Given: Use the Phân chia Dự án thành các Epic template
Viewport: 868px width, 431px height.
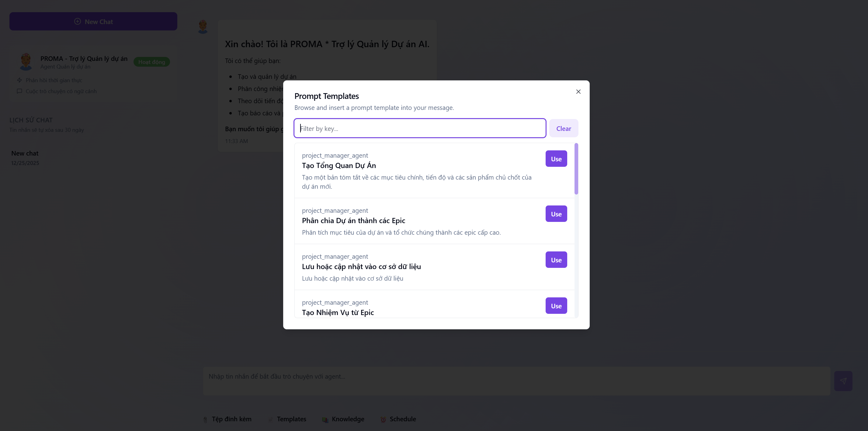Looking at the screenshot, I should [556, 214].
